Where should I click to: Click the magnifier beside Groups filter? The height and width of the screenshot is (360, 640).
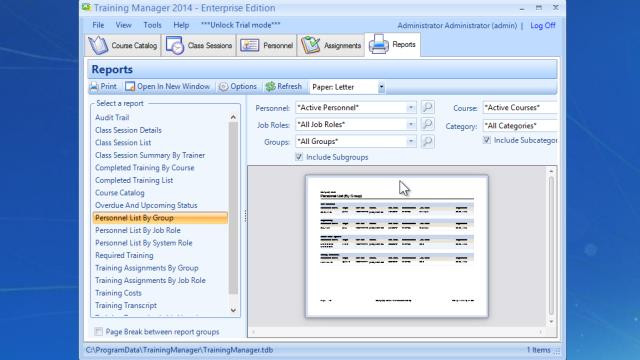(x=427, y=142)
